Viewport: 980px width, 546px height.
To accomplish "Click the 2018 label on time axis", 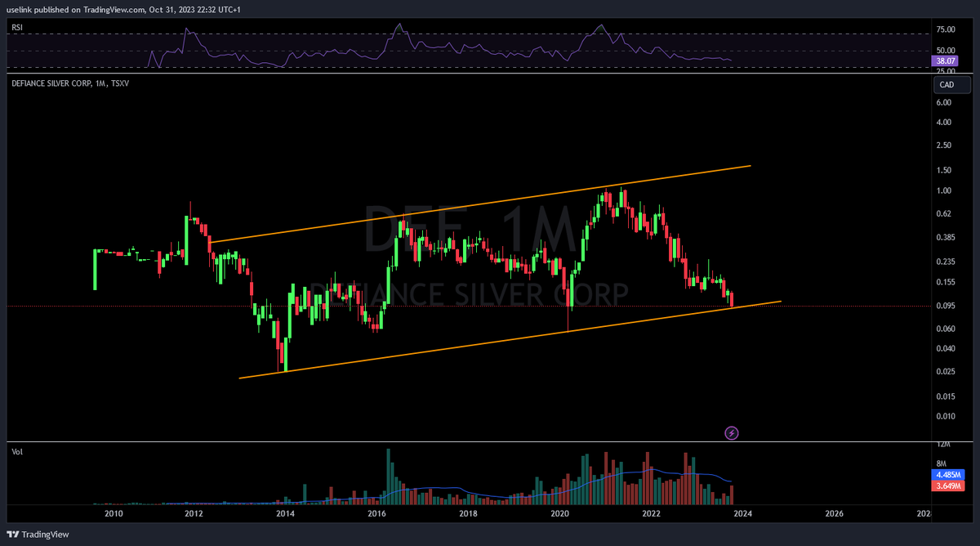I will coord(468,514).
